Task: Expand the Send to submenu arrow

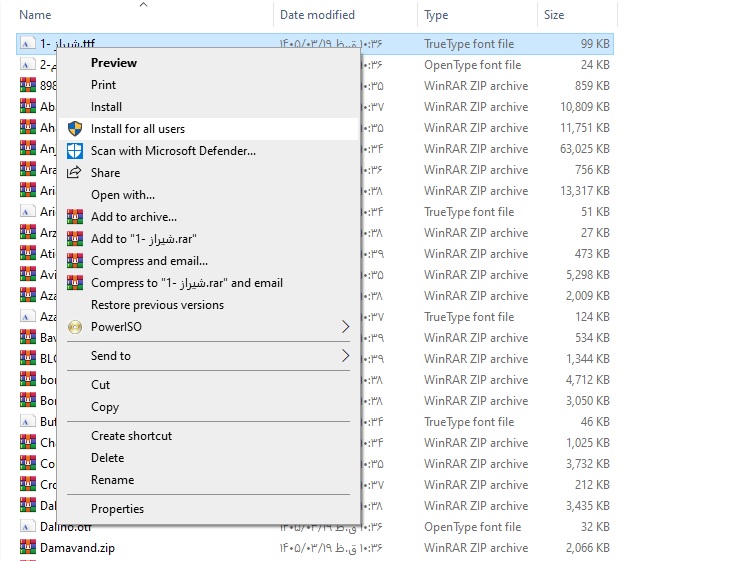Action: tap(345, 356)
